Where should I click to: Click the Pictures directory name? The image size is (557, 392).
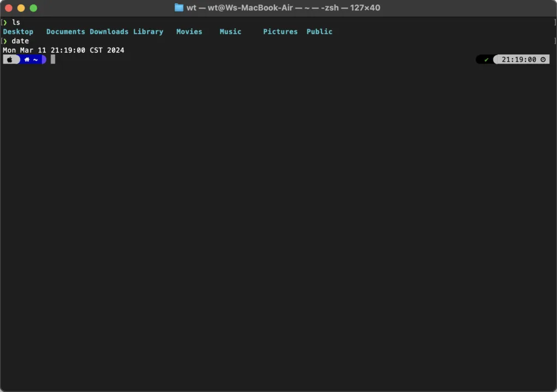pyautogui.click(x=280, y=32)
